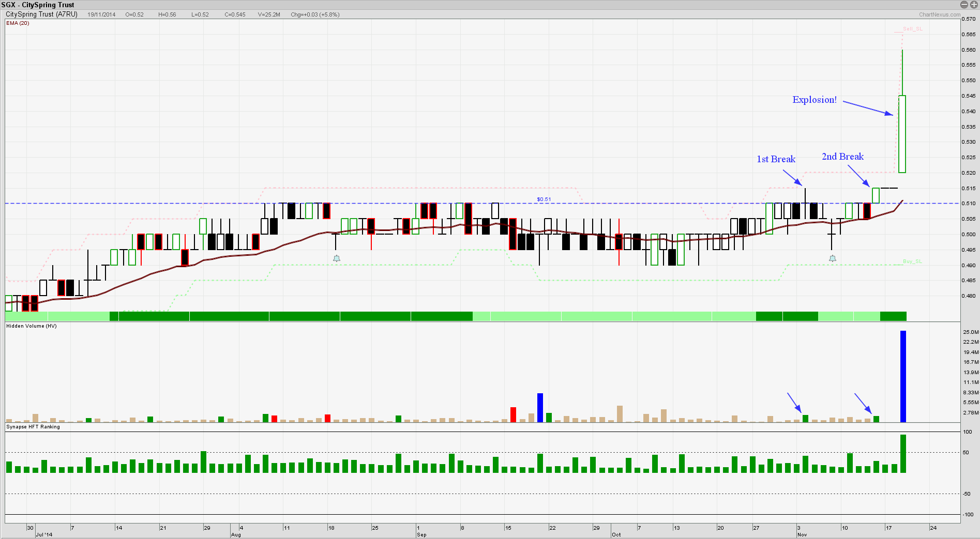Click the $0.51 resistance line label
The width and height of the screenshot is (980, 539).
(x=544, y=199)
